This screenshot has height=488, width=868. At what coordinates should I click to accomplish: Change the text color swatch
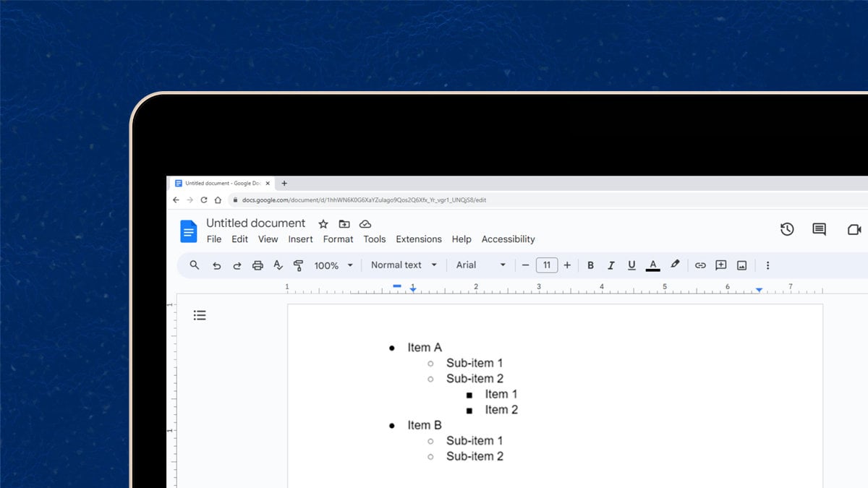[x=652, y=265]
